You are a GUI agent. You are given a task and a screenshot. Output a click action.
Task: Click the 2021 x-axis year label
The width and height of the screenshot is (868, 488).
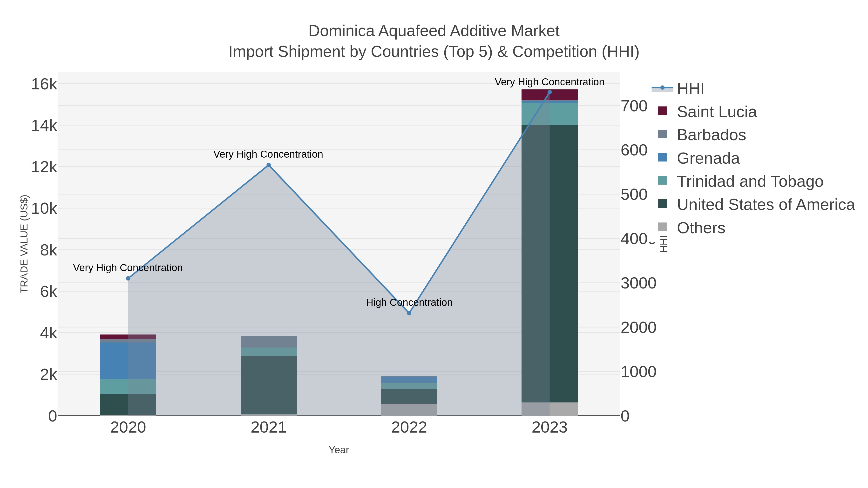269,428
